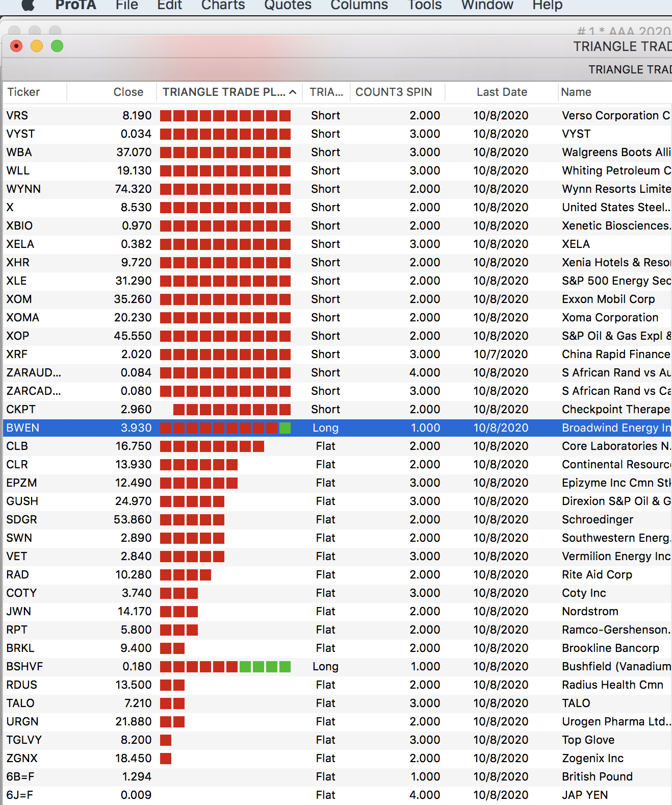Click the 6B=F ticker cell
Viewport: 672px width, 805px height.
point(20,776)
